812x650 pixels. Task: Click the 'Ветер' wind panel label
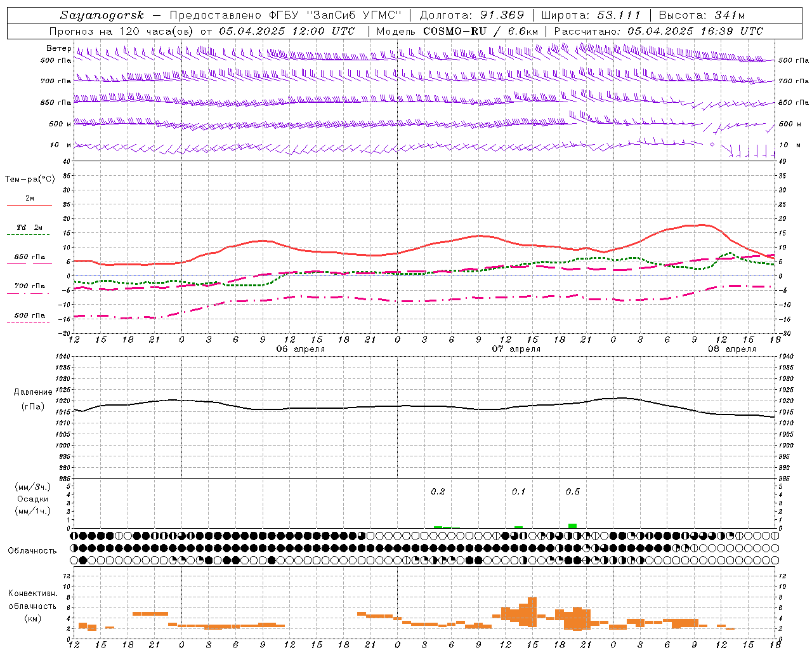[x=58, y=48]
